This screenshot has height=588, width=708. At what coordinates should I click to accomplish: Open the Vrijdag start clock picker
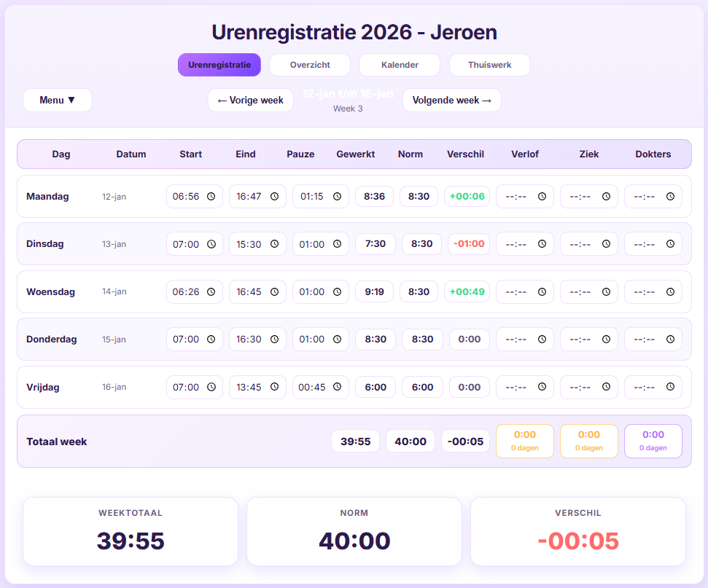click(211, 387)
